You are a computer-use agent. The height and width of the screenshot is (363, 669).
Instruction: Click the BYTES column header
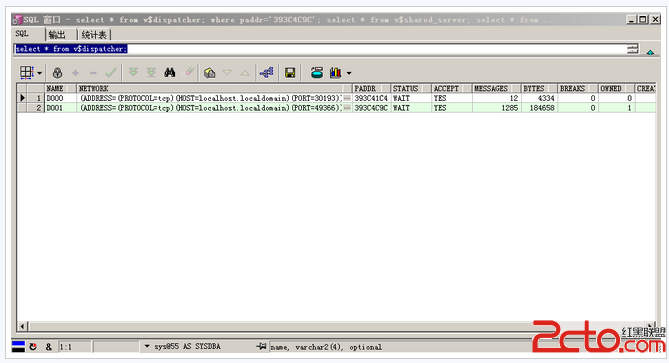click(539, 88)
